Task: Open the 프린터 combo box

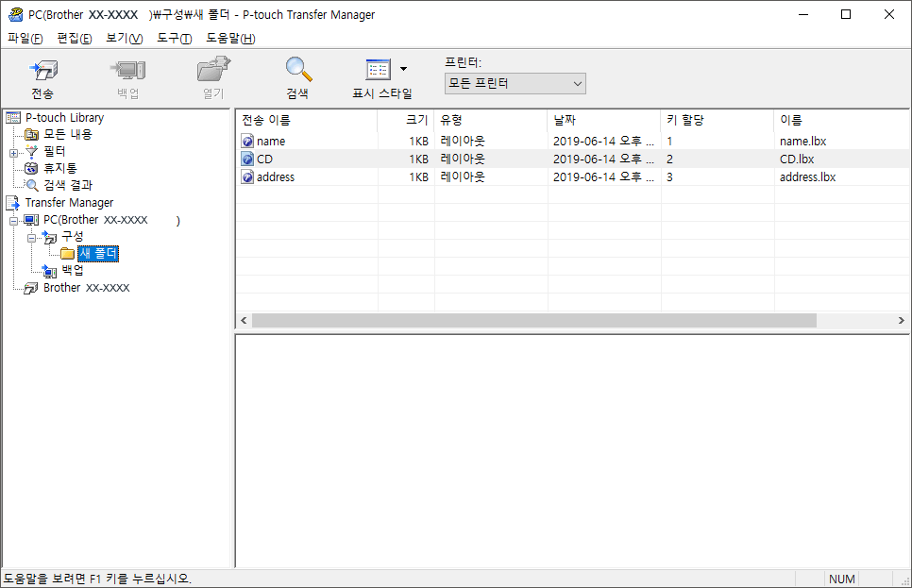Action: click(515, 83)
